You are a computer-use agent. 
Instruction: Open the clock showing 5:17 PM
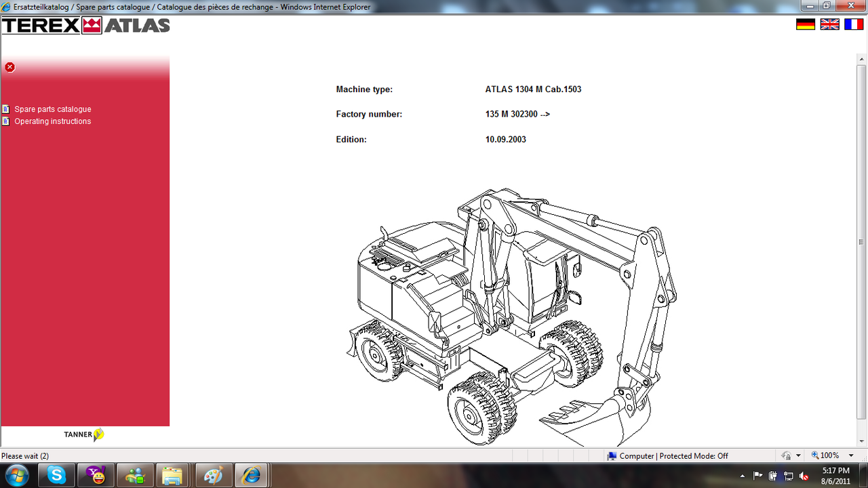point(835,476)
